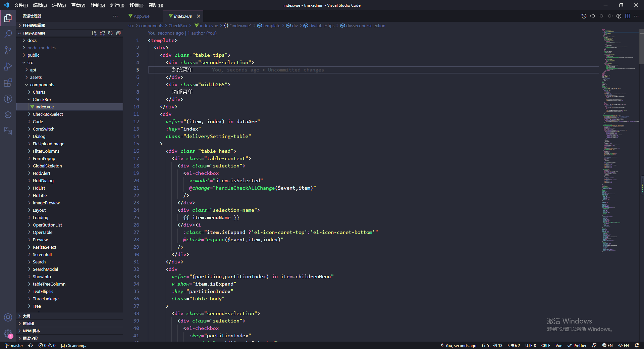The height and width of the screenshot is (349, 644).
Task: Open the GitLens icon in activity bar
Action: point(8,99)
